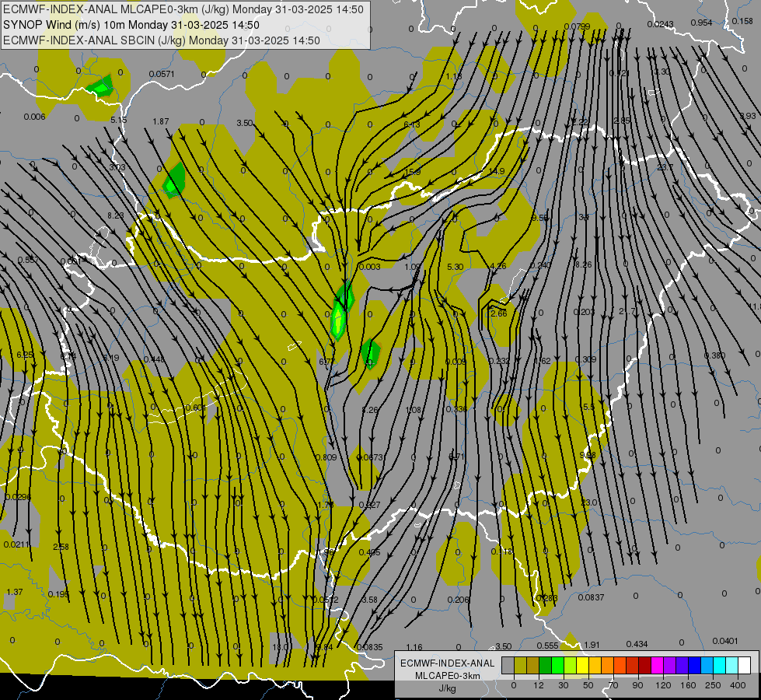
Task: Click the cyan legend swatch
Action: click(x=720, y=665)
